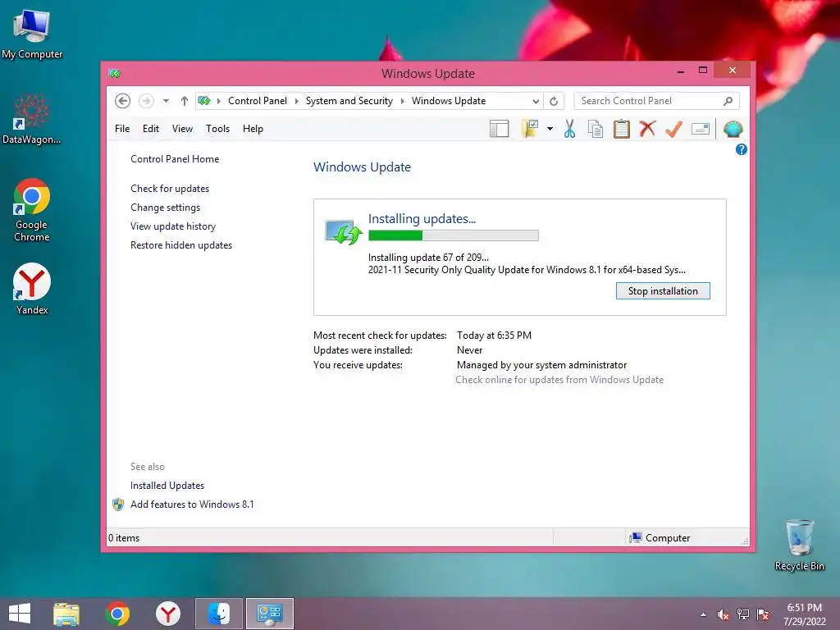840x630 pixels.
Task: Click Check online for updates link
Action: coord(559,380)
